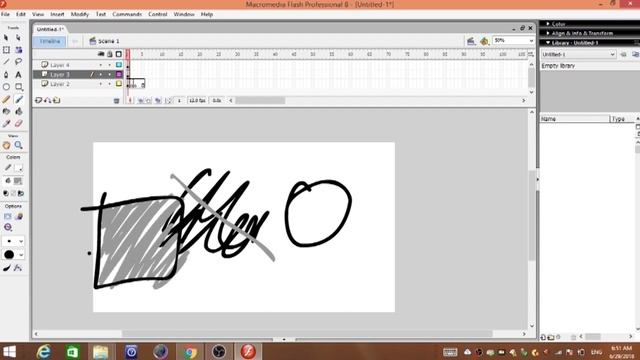Select the Ink Bottle tool

(6, 111)
